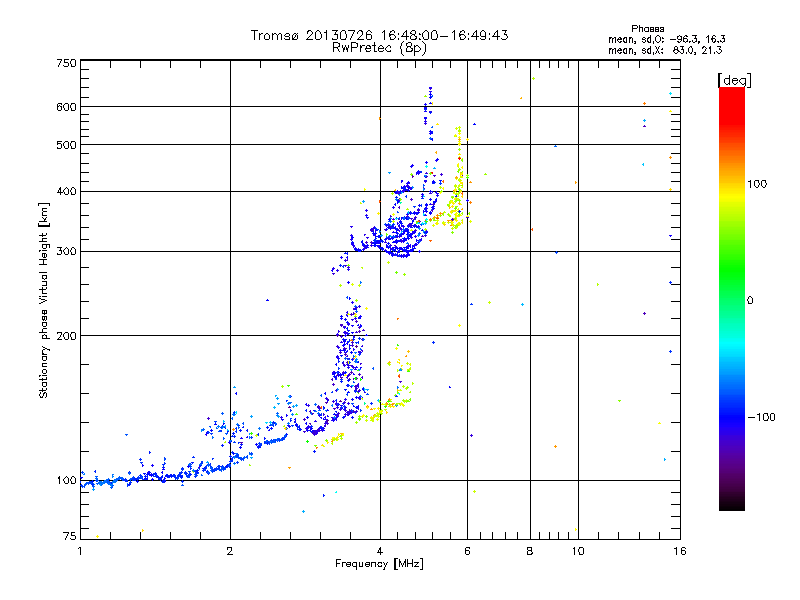Click the phase color bar

tap(732, 298)
